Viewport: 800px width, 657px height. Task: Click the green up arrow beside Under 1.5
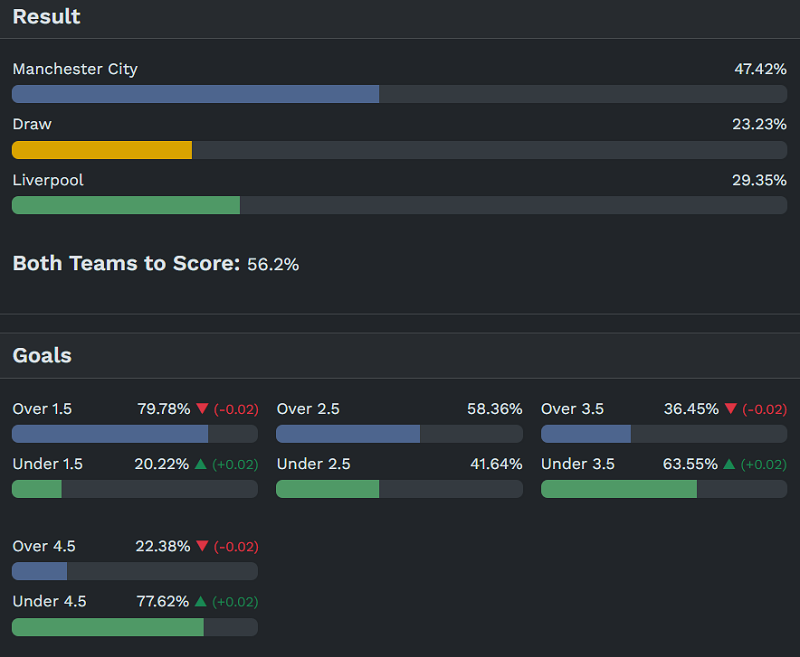point(201,464)
